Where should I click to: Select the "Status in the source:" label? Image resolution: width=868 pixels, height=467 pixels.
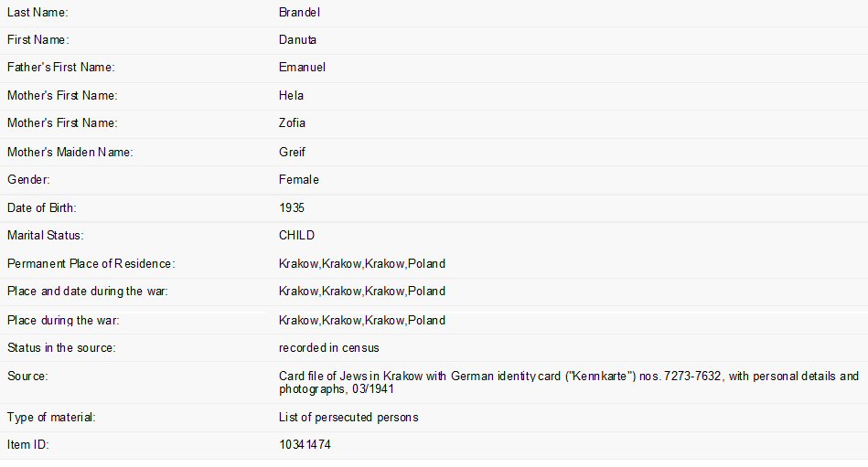pos(61,348)
